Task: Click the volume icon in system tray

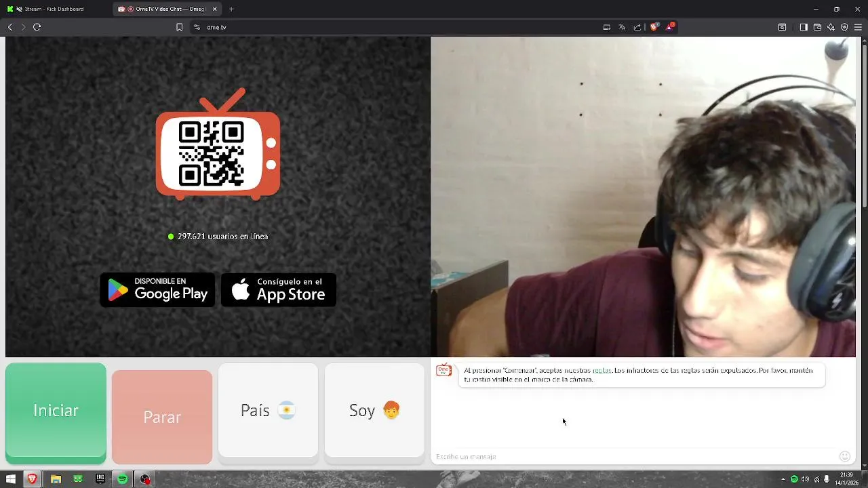Action: point(804,479)
